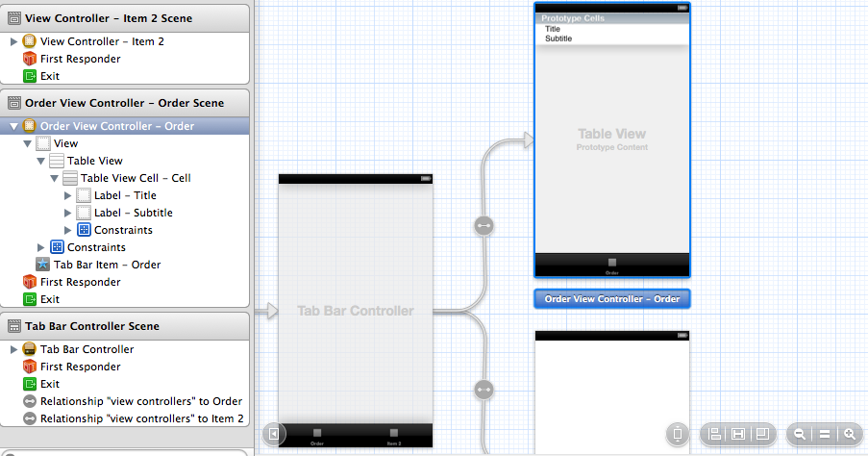Select the upper relationship segue on canvas
This screenshot has height=456, width=868.
(484, 226)
